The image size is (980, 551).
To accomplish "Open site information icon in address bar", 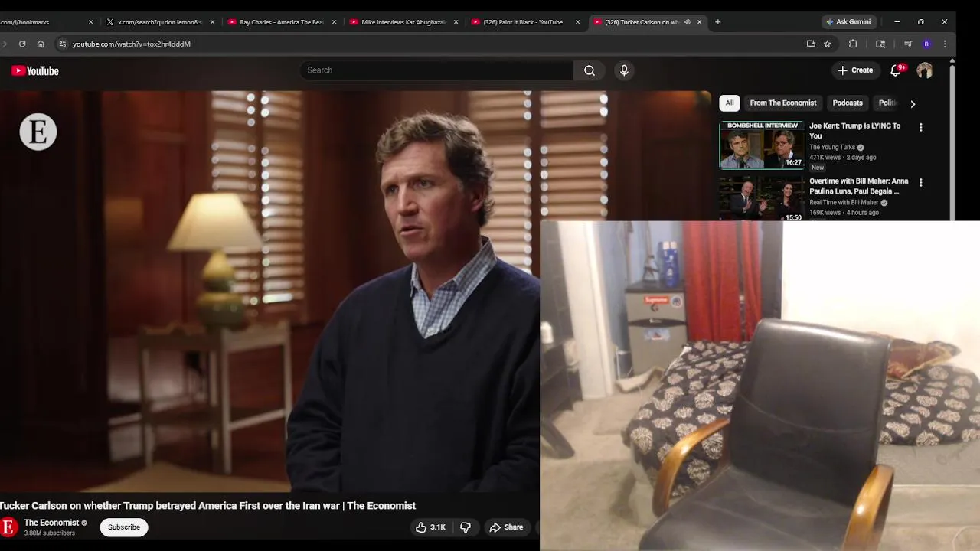I will (x=63, y=44).
